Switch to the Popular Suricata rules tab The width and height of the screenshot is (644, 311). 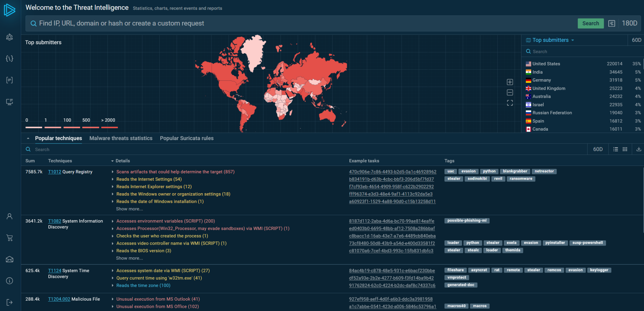point(186,138)
